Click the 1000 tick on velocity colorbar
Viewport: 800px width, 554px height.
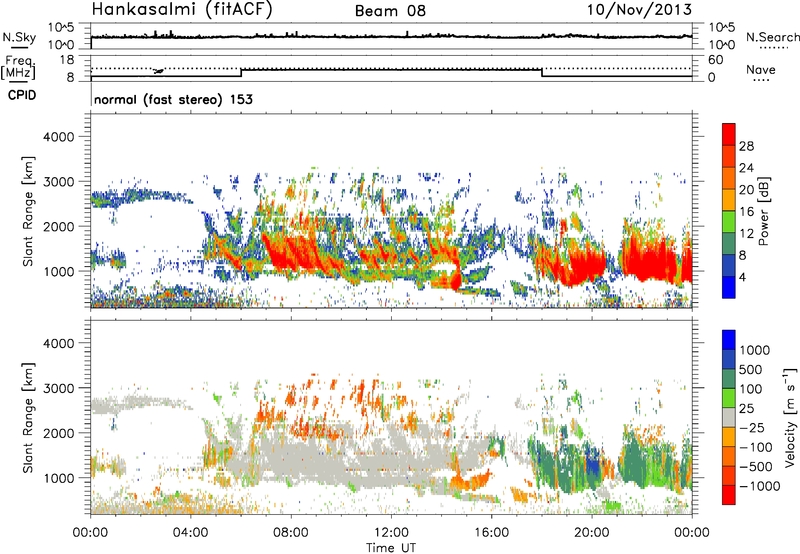click(755, 350)
